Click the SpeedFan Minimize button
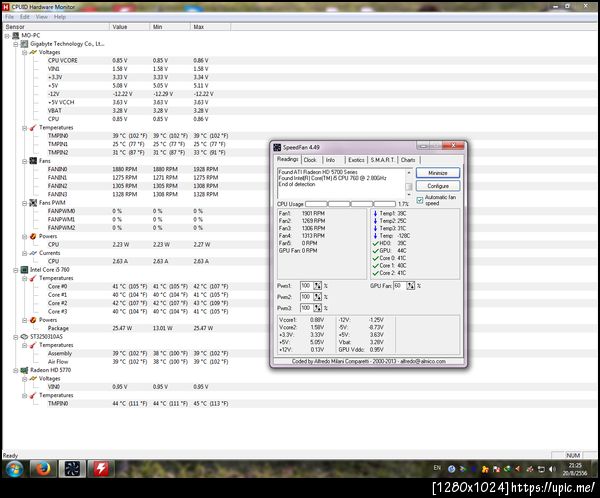600x498 pixels. [438, 173]
